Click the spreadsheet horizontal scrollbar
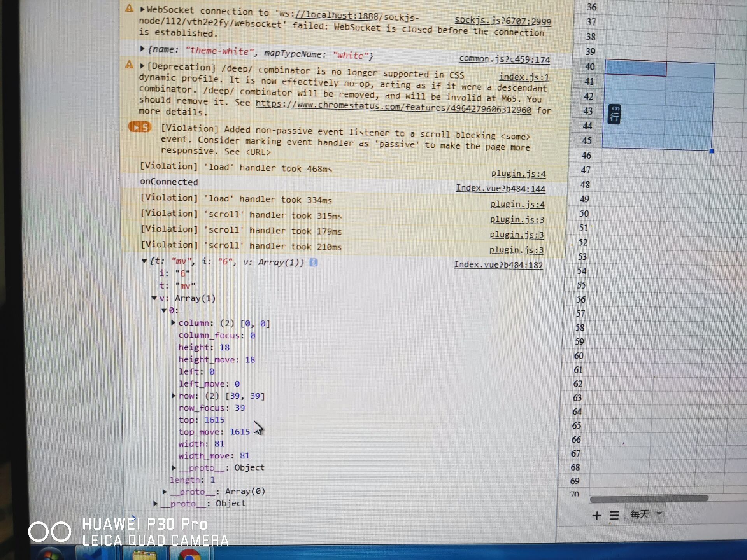This screenshot has height=560, width=747. pos(649,498)
